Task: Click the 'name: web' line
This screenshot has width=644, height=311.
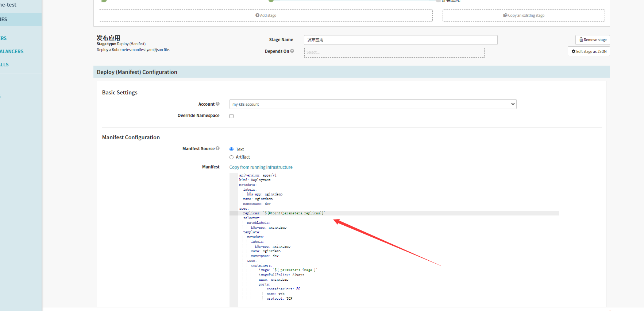Action: (x=275, y=294)
